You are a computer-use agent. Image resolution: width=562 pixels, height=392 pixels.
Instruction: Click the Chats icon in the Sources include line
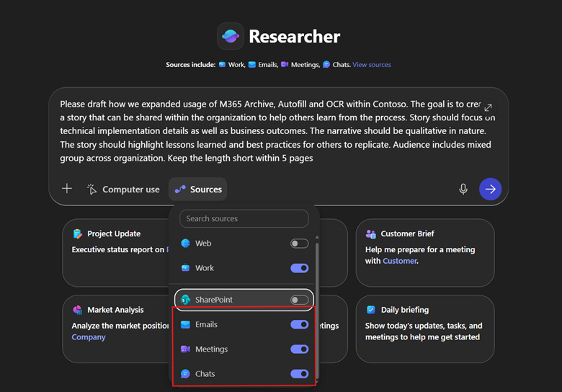pyautogui.click(x=326, y=65)
